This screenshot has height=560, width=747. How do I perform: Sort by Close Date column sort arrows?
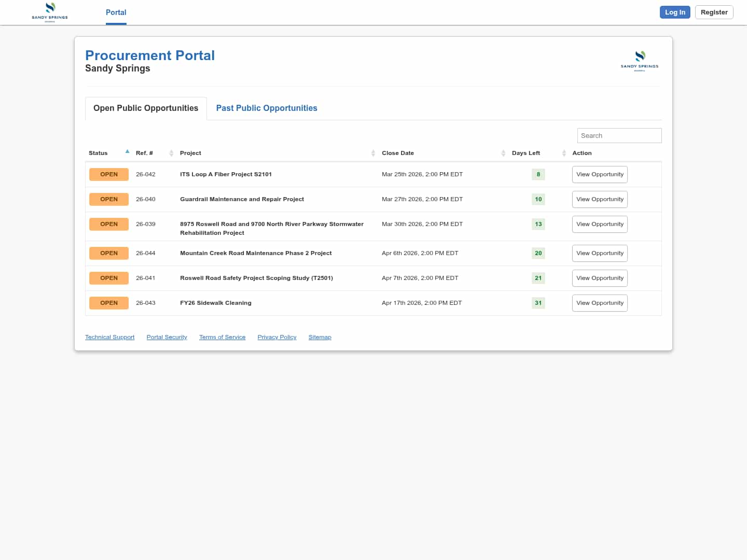(x=503, y=153)
